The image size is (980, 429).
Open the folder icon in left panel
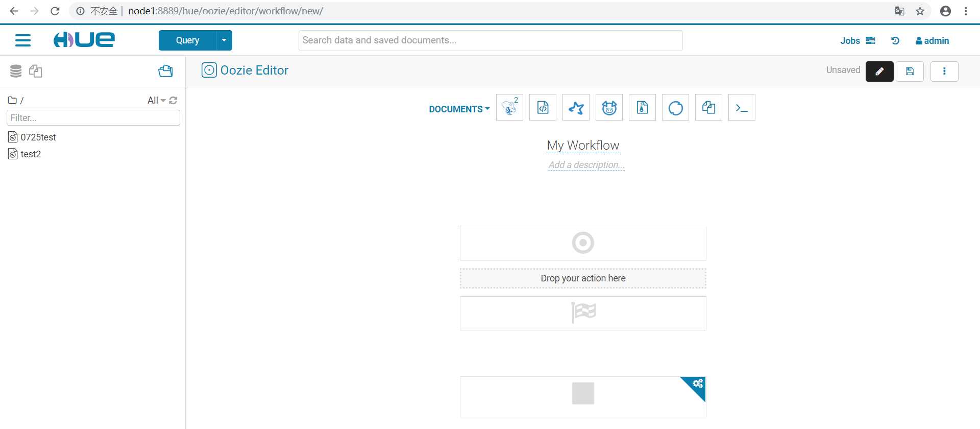coord(165,71)
